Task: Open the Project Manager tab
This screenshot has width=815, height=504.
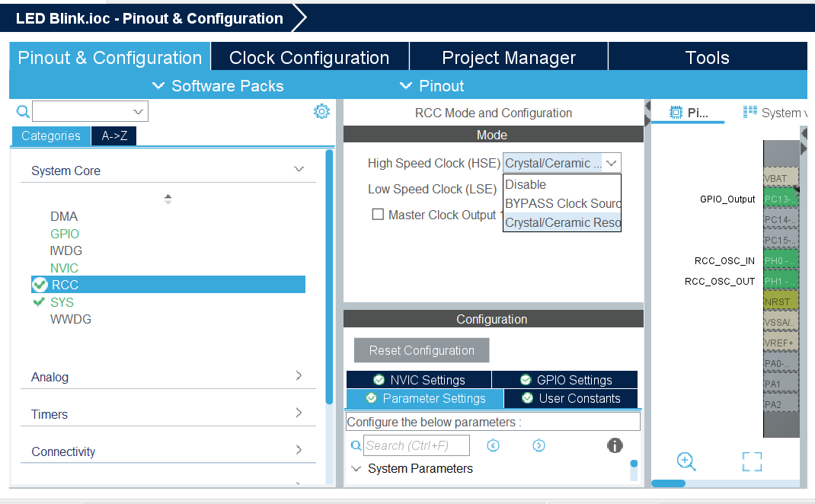Action: pyautogui.click(x=508, y=56)
